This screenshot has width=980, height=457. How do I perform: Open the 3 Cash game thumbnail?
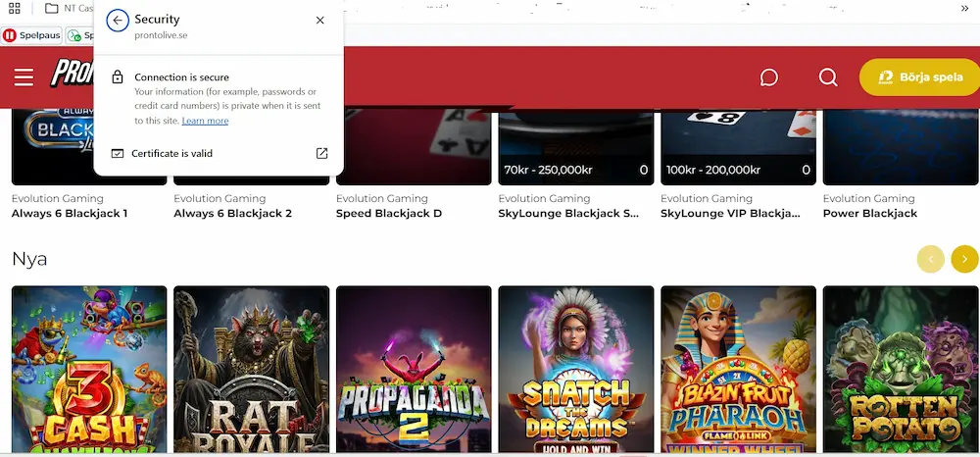click(89, 369)
